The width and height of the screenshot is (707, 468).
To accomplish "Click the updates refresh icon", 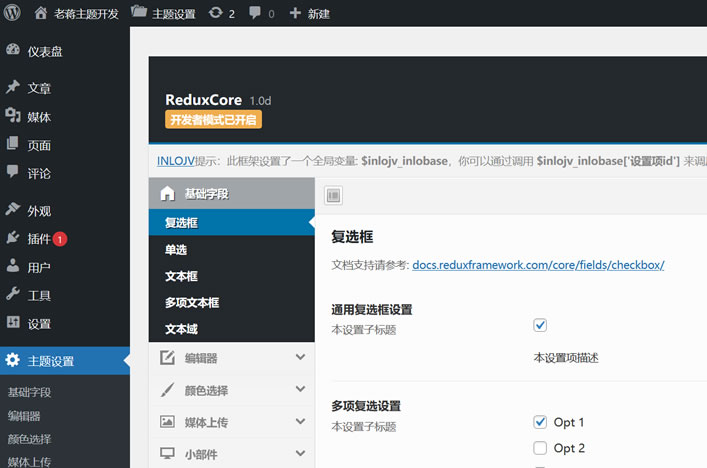I will tap(216, 13).
